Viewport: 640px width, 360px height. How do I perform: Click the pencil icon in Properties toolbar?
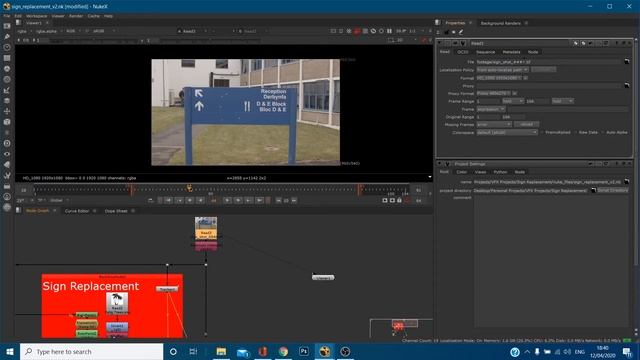[x=461, y=32]
